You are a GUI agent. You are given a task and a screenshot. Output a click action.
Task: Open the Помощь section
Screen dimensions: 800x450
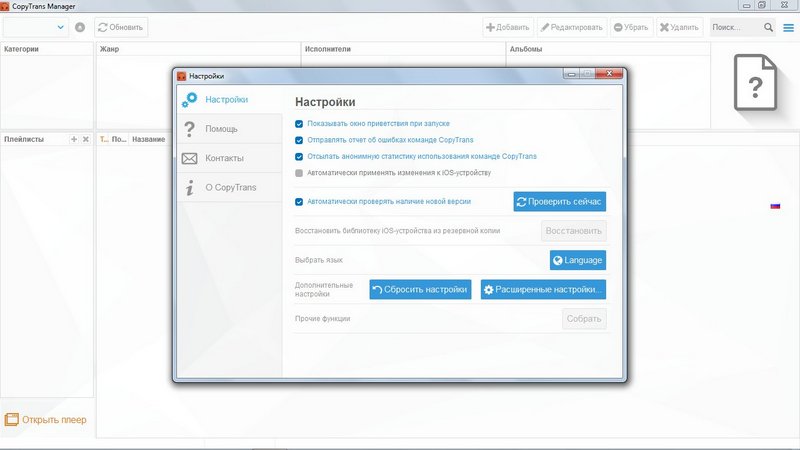coord(230,129)
